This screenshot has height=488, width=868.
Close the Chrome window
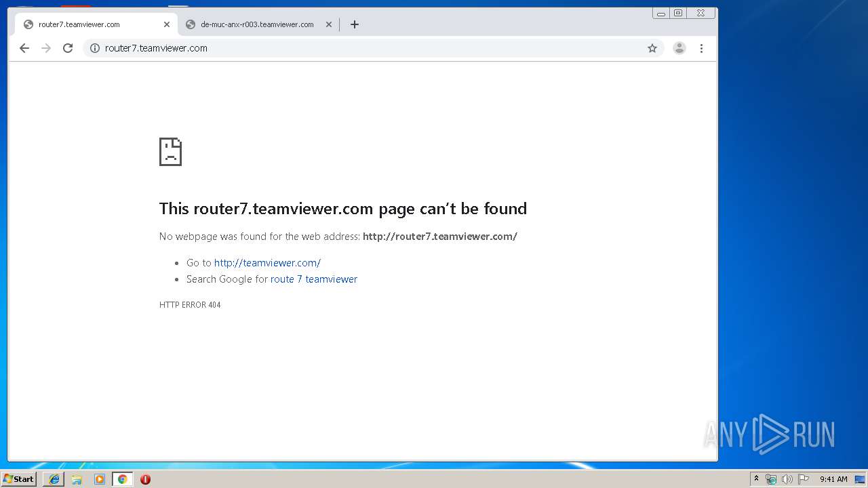[701, 13]
